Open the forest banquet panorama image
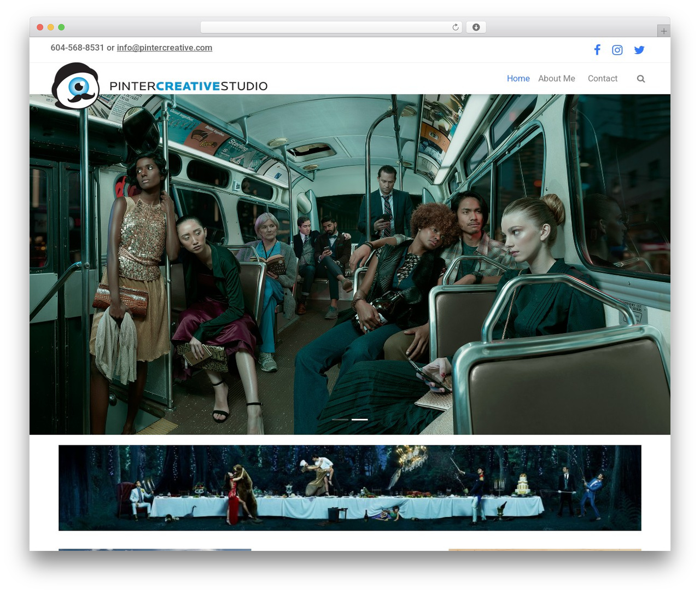 tap(349, 487)
